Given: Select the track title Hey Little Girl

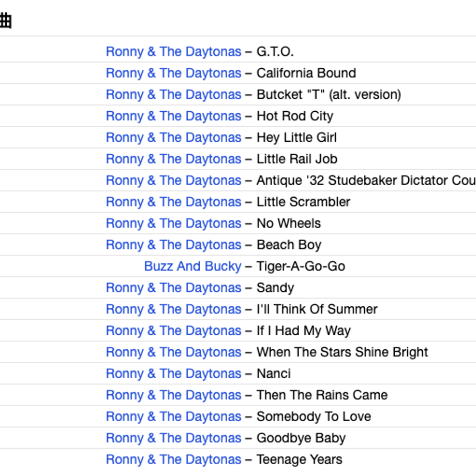Looking at the screenshot, I should tap(296, 138).
